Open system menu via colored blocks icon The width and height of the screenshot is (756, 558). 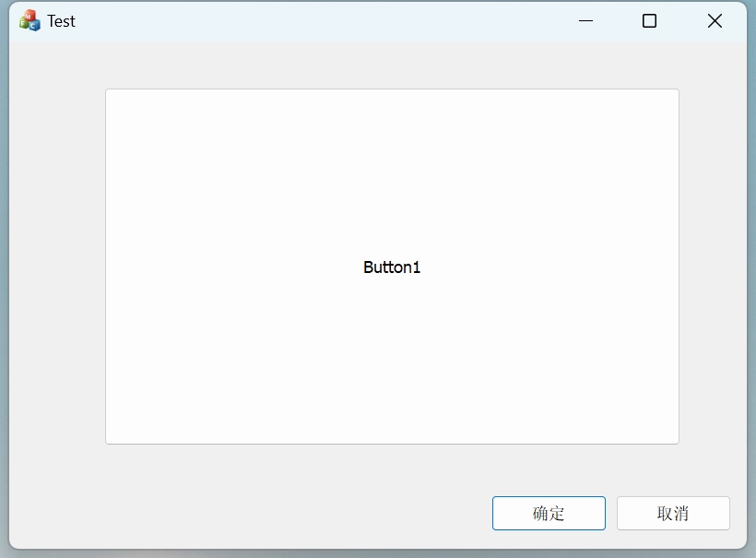pos(30,20)
